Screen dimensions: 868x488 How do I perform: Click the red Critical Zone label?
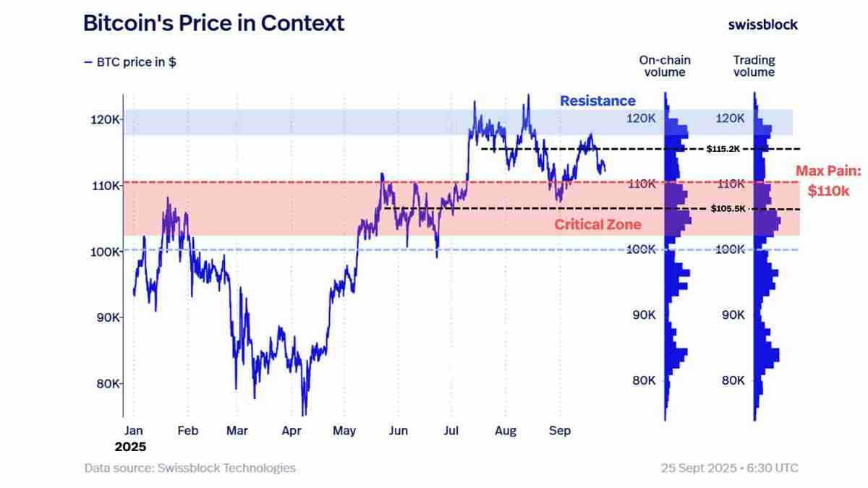pyautogui.click(x=597, y=225)
